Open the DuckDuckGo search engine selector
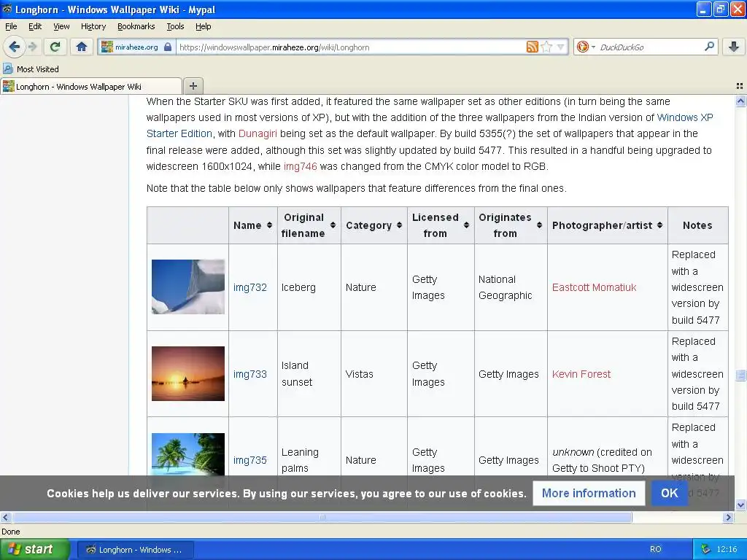The image size is (747, 560). [x=586, y=47]
